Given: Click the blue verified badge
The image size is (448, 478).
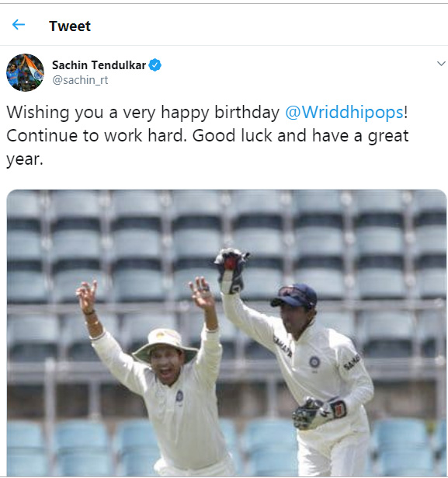Looking at the screenshot, I should coord(155,65).
